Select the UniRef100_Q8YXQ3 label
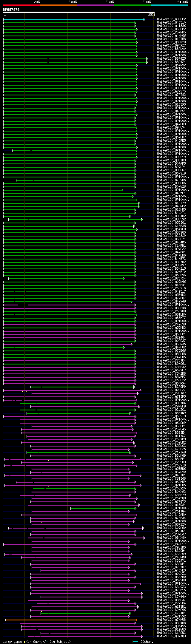Screen dimensions: 191x644 [171, 636]
